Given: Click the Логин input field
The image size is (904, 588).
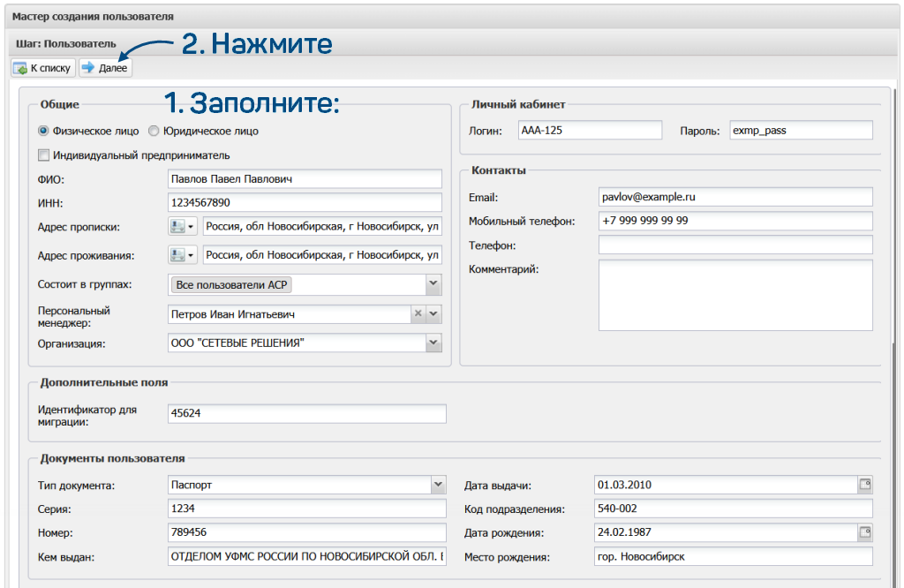Looking at the screenshot, I should pos(589,131).
